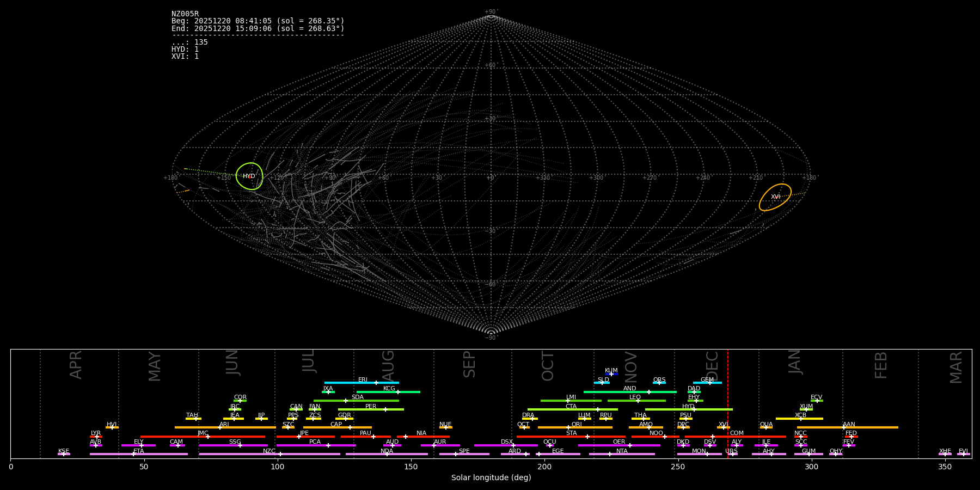Click the JMC shower red bar label
This screenshot has height=490, width=980.
click(x=203, y=433)
